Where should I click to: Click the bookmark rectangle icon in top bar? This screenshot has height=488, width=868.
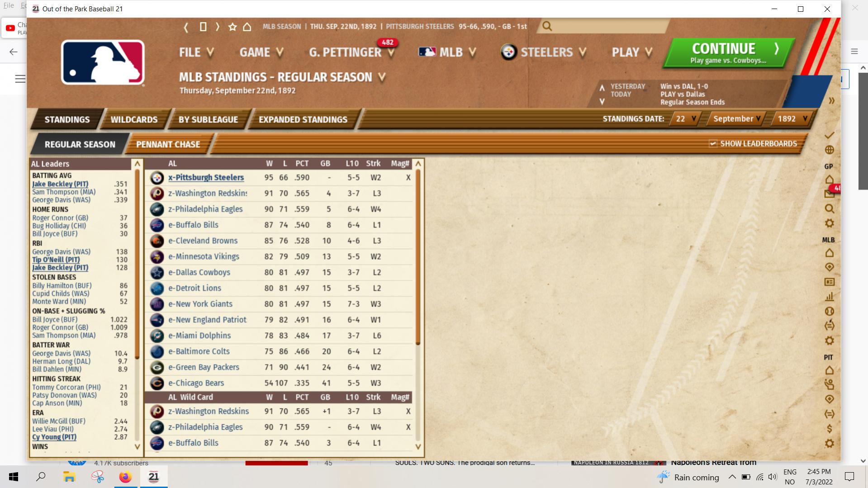point(203,27)
